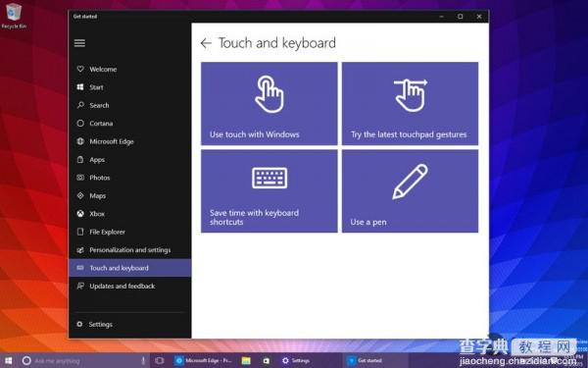
Task: Open the Store icon in taskbar
Action: 266,361
